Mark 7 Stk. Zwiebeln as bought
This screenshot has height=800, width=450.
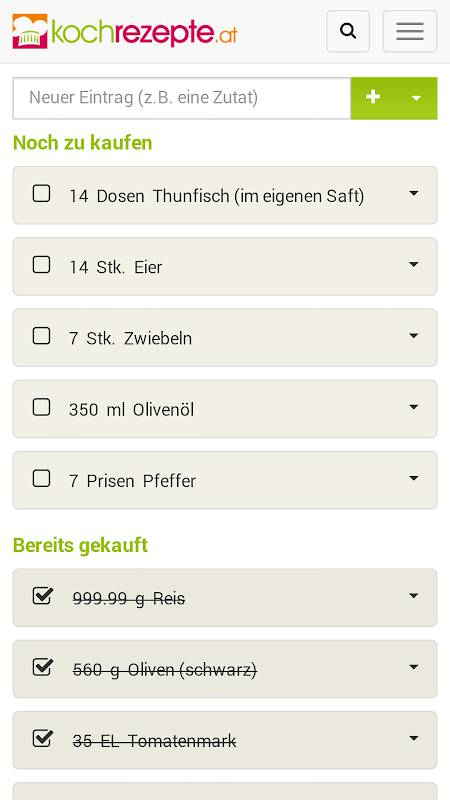[41, 337]
